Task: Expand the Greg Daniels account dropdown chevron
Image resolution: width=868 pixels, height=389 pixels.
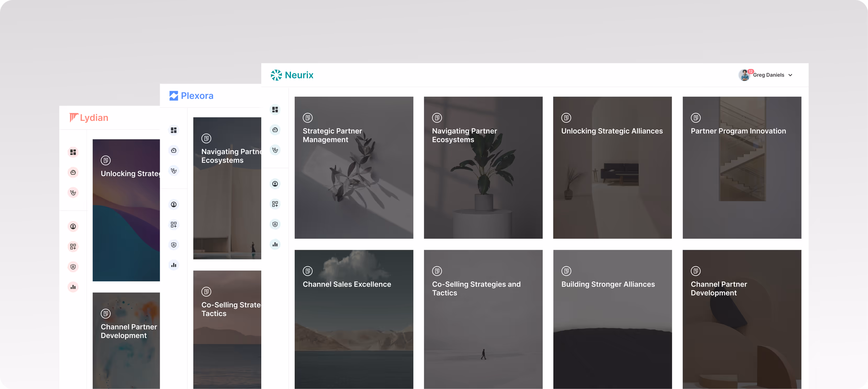Action: (x=790, y=75)
